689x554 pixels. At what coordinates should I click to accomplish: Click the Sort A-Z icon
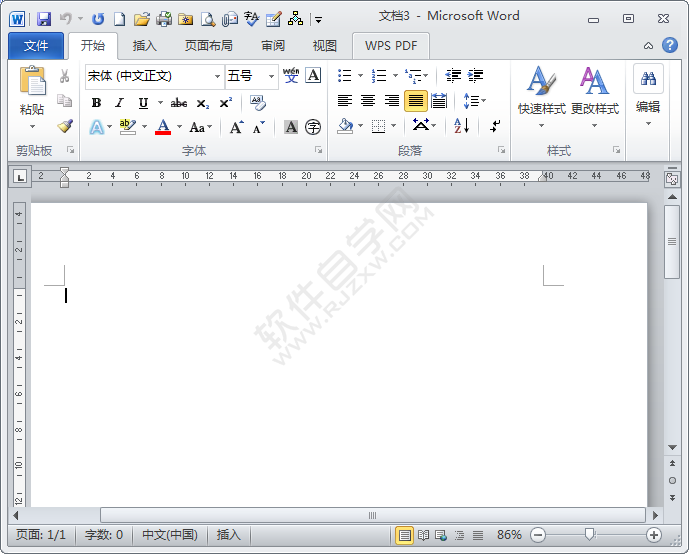[x=461, y=126]
